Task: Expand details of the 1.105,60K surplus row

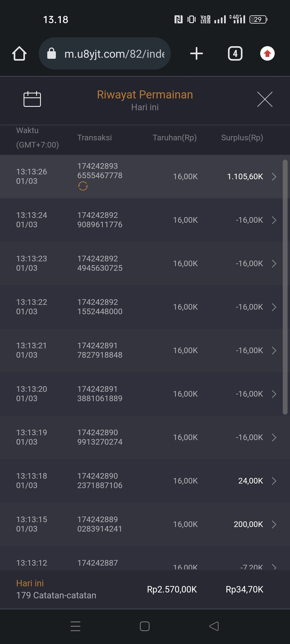Action: (x=274, y=177)
